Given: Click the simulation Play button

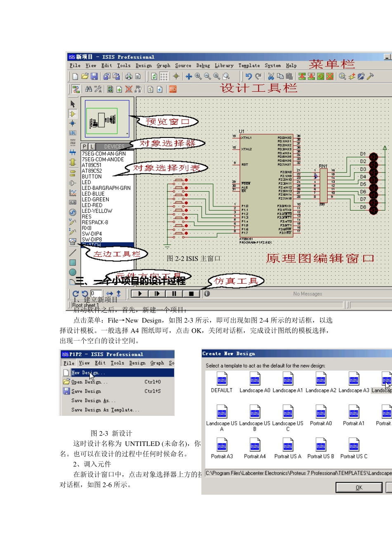Looking at the screenshot, I should click(x=140, y=294).
